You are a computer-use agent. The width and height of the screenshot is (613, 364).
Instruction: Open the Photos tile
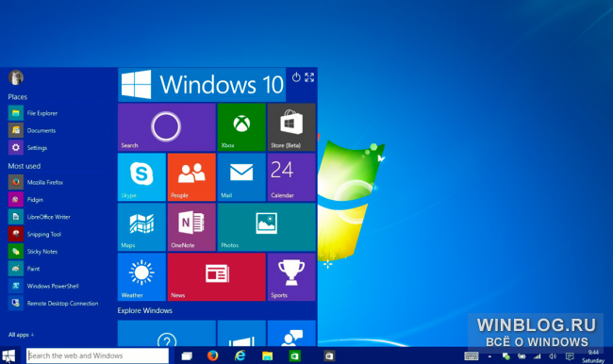pyautogui.click(x=267, y=227)
